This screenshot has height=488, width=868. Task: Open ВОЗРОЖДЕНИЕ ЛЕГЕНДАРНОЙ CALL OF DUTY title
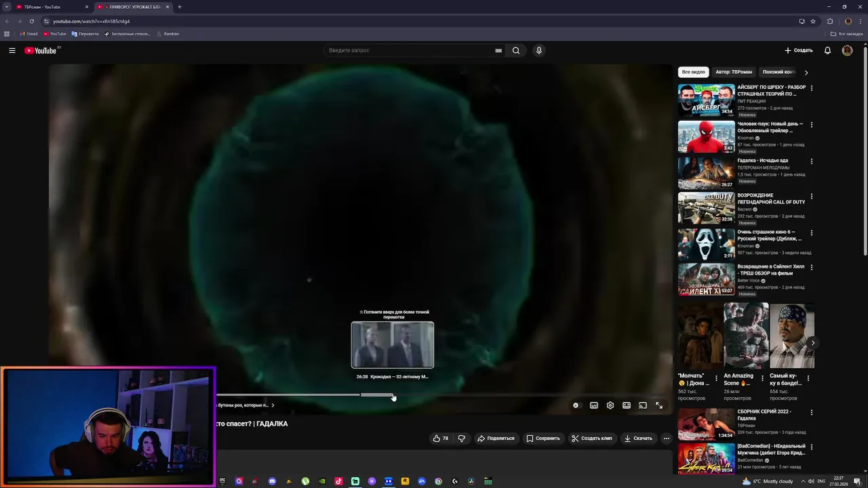(x=771, y=199)
